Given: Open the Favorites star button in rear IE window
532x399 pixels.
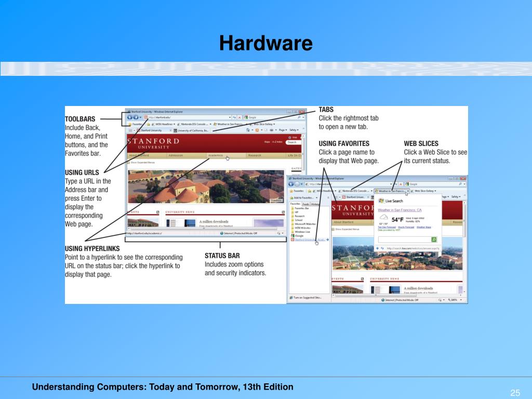Looking at the screenshot, I should (x=135, y=124).
